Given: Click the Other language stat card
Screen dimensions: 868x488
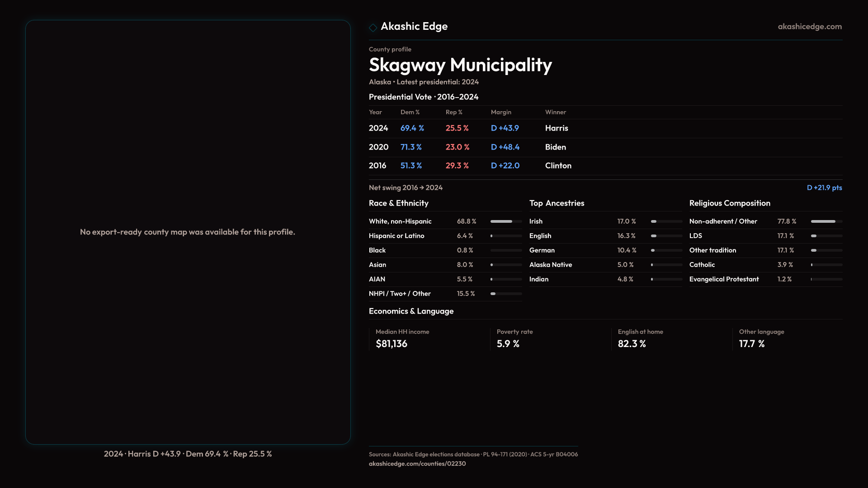Looking at the screenshot, I should (x=761, y=339).
